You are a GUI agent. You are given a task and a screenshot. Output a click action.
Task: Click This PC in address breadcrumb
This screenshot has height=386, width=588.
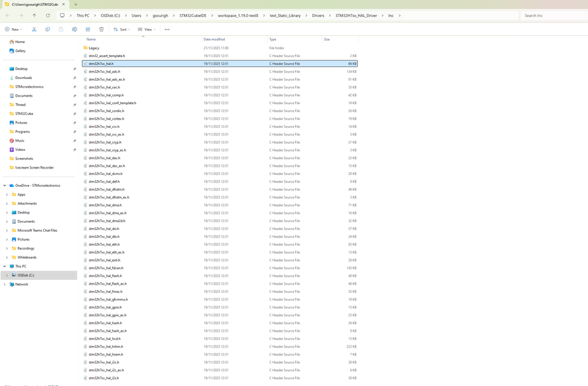pos(83,15)
